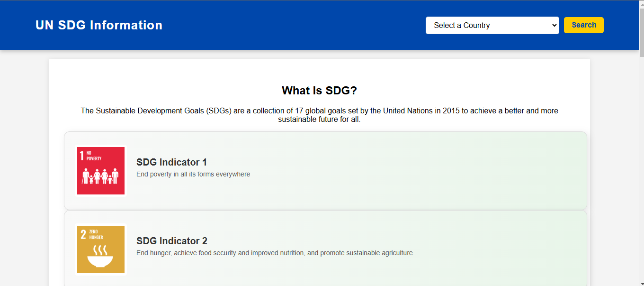
Task: Click the scrollbar down arrow
Action: pyautogui.click(x=641, y=283)
